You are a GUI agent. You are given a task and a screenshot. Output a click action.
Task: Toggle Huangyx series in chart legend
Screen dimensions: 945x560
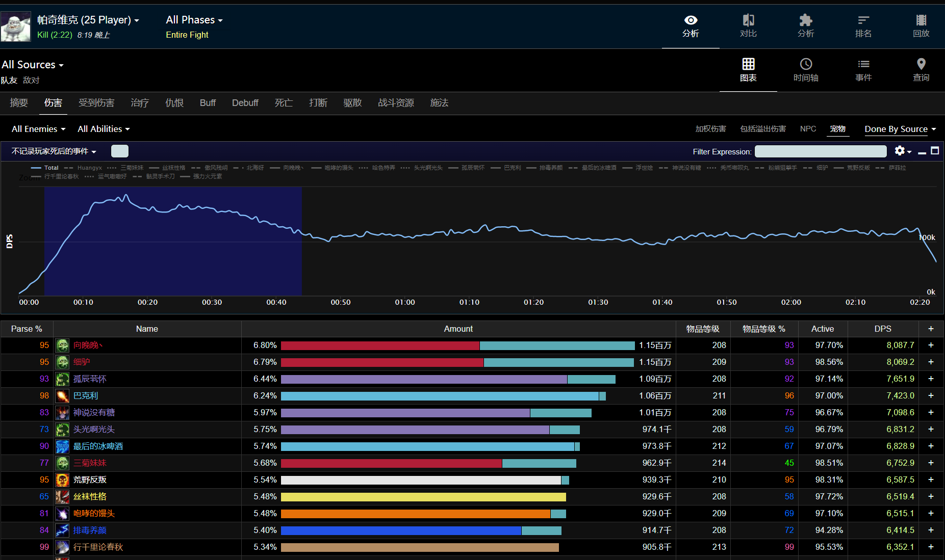tap(83, 168)
